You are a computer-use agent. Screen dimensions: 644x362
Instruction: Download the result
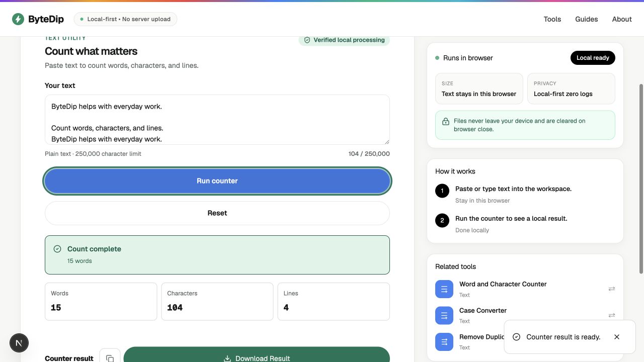tap(257, 354)
